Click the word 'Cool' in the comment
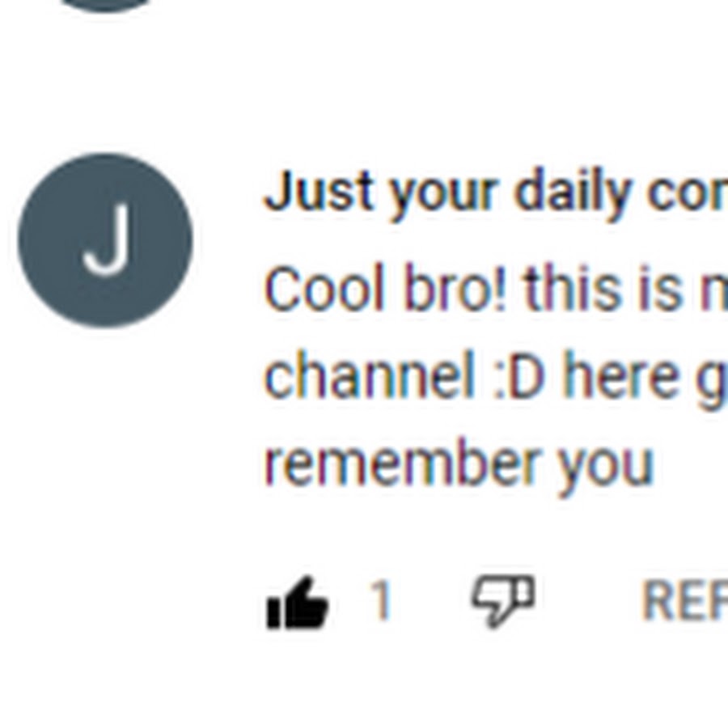 [x=324, y=288]
